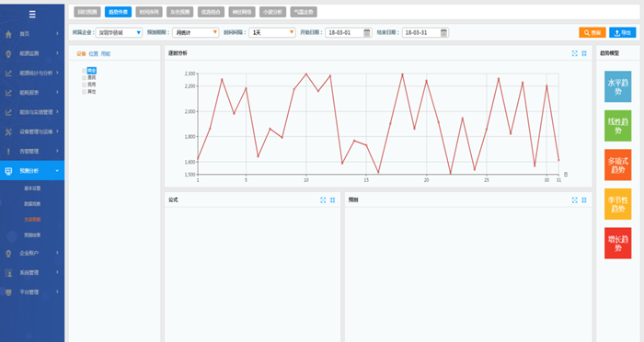Click the 系统管理 user icon
The image size is (644, 342).
click(8, 273)
